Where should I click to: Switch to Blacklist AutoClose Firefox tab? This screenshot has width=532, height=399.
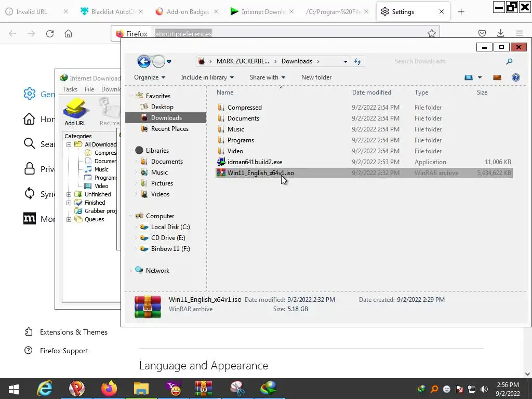point(112,12)
